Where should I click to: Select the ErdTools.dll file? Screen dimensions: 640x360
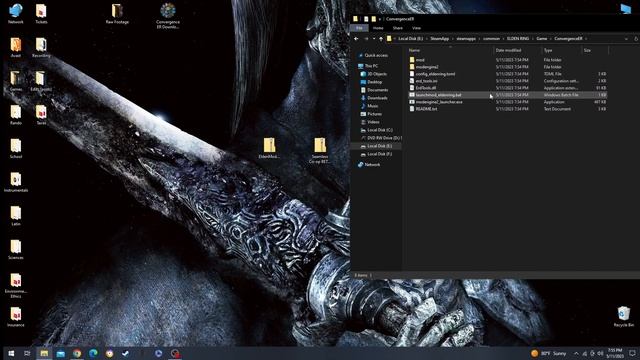pyautogui.click(x=508, y=88)
